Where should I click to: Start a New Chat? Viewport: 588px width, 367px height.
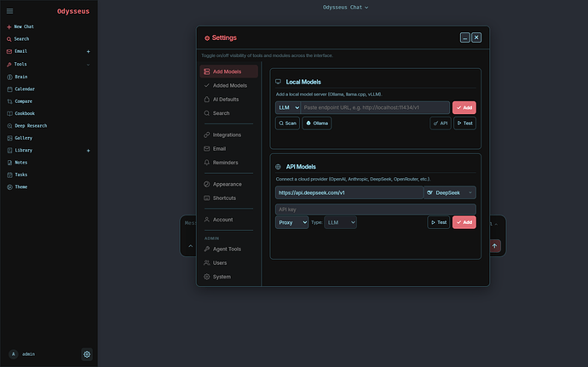click(20, 26)
